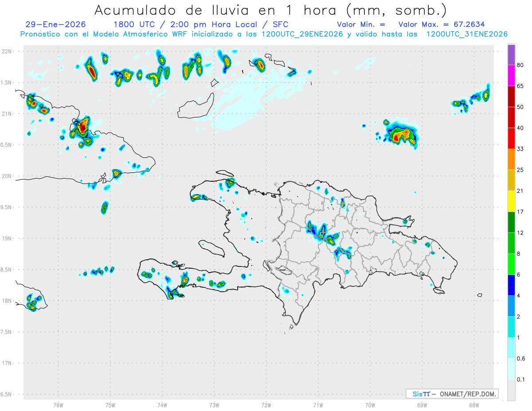Click the '72W' longitude label
Screen dimensions: 532x411
click(266, 405)
